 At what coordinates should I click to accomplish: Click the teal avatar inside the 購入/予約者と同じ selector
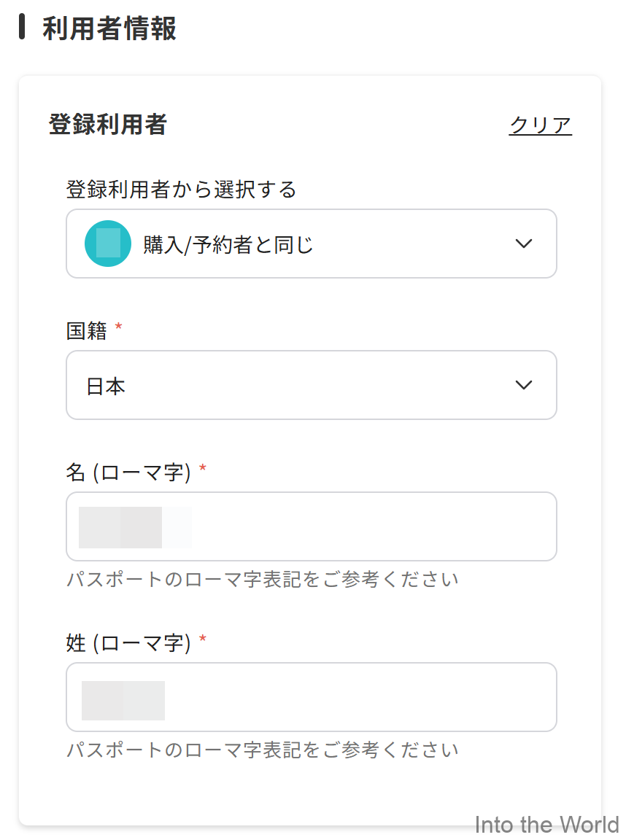click(x=107, y=244)
